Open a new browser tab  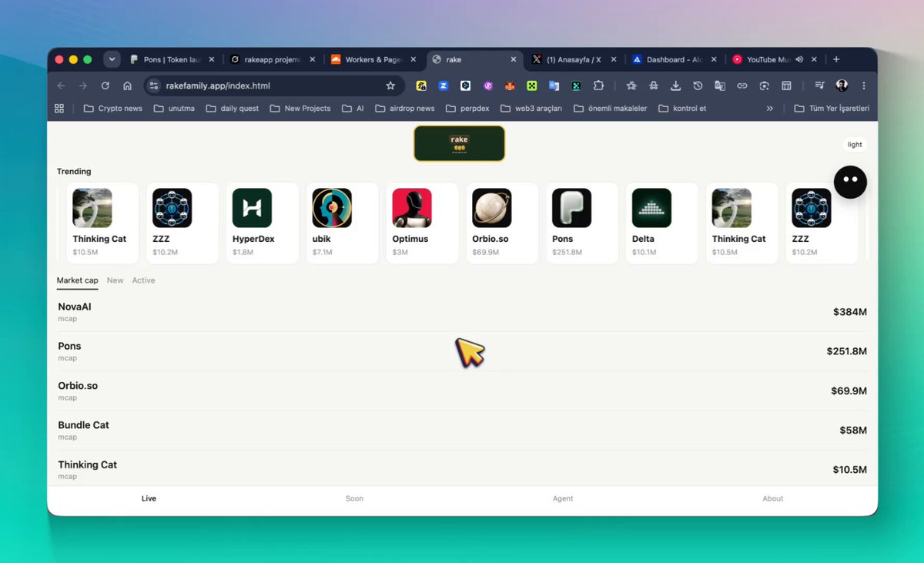tap(836, 59)
